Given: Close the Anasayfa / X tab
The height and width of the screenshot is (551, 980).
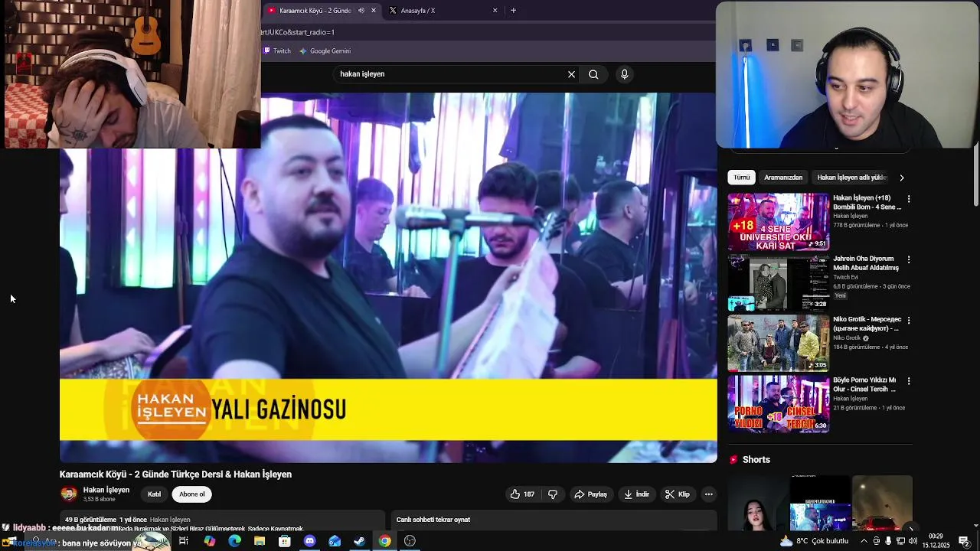Looking at the screenshot, I should [x=495, y=11].
